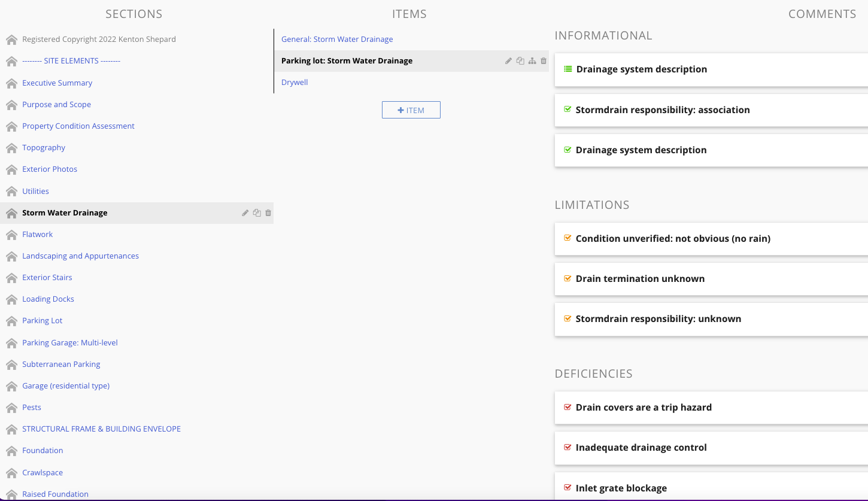The height and width of the screenshot is (501, 868).
Task: Click house icon beside Registered Copyright row
Action: [x=11, y=40]
